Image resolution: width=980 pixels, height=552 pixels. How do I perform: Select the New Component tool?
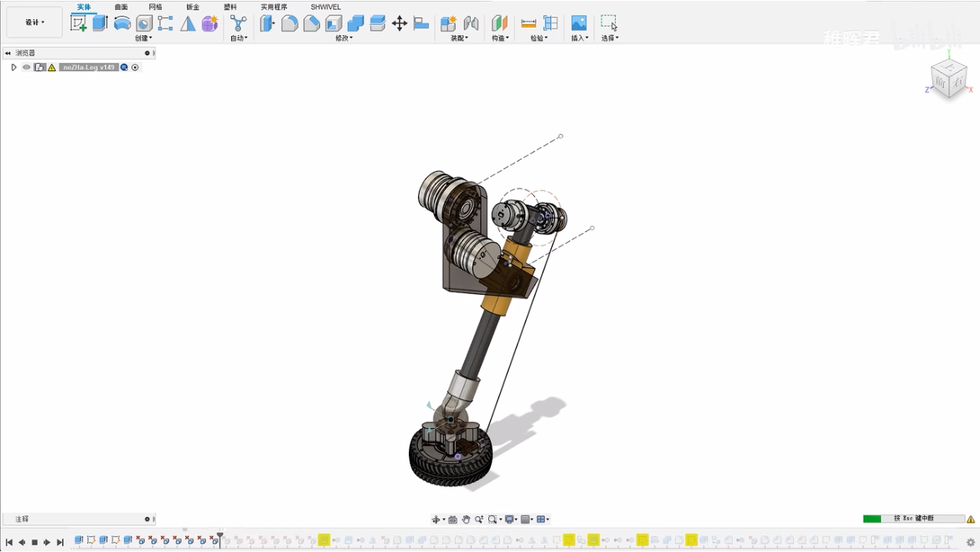[x=448, y=23]
